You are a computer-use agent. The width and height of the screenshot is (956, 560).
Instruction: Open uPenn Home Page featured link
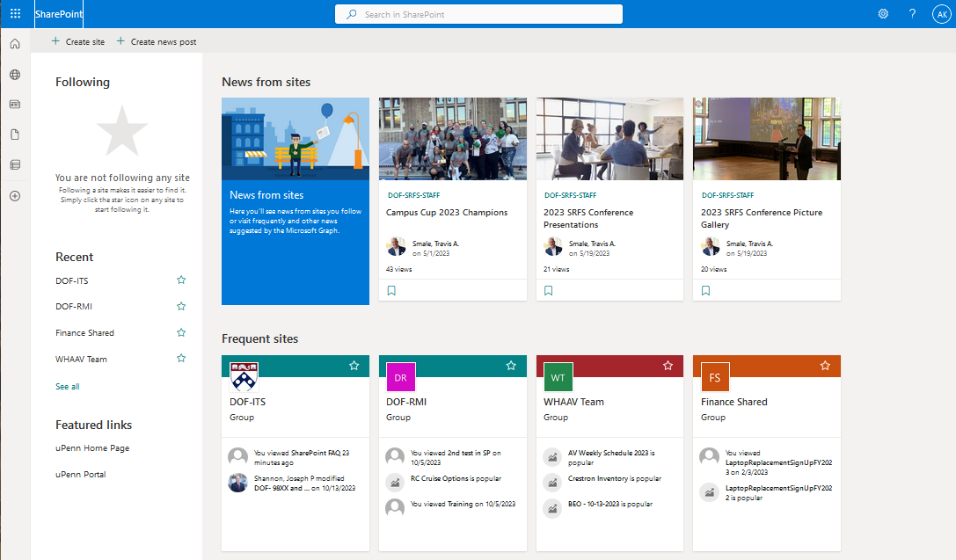[x=92, y=447]
